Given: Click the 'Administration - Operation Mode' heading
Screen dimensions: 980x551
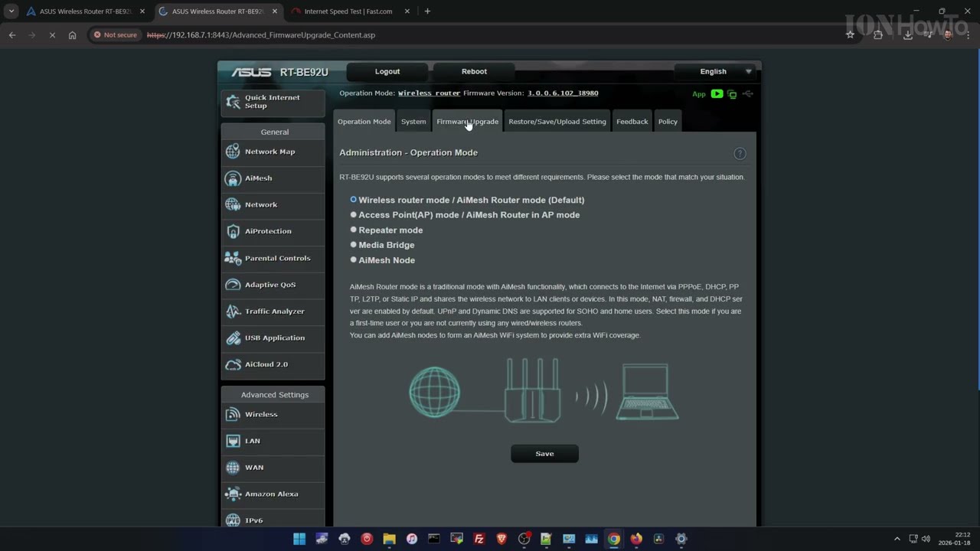Looking at the screenshot, I should point(408,153).
